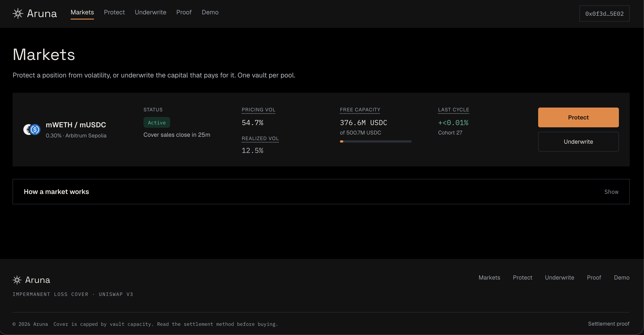The height and width of the screenshot is (335, 644).
Task: Click the Markets page heading
Action: coord(44,54)
